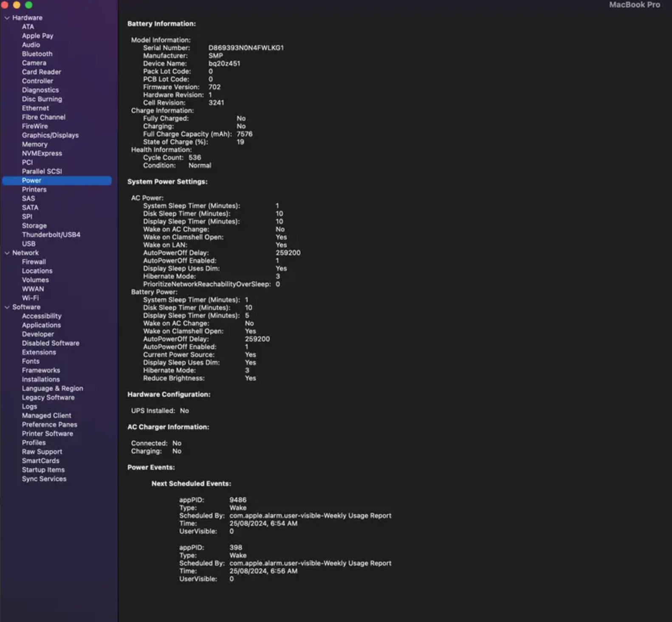Click the yellow minimize window button
This screenshot has height=622, width=672.
tap(17, 5)
